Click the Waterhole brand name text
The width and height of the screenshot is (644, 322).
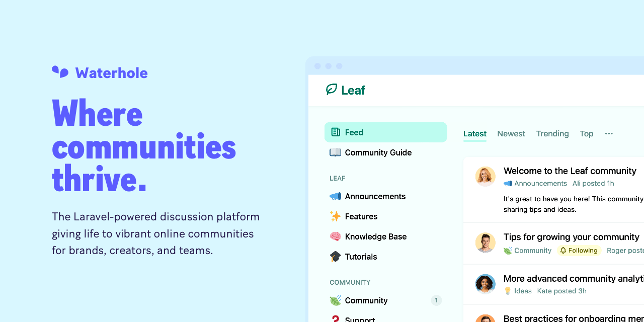112,73
